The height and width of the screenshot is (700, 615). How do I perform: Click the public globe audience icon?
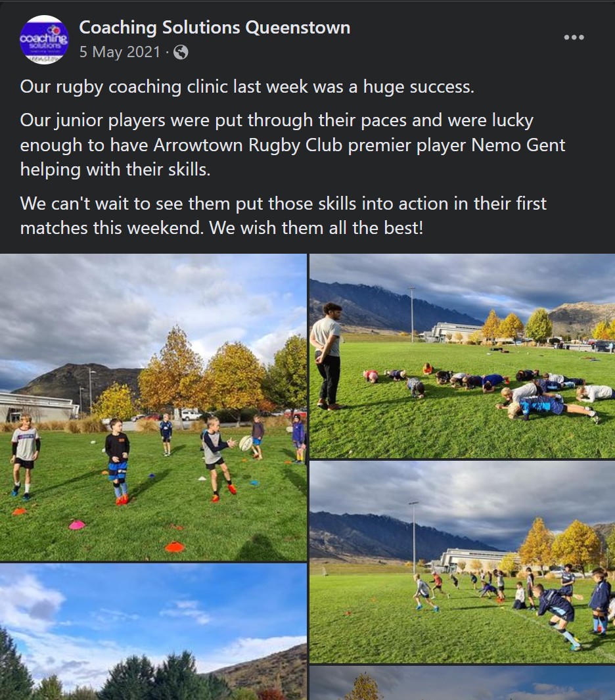pyautogui.click(x=181, y=52)
